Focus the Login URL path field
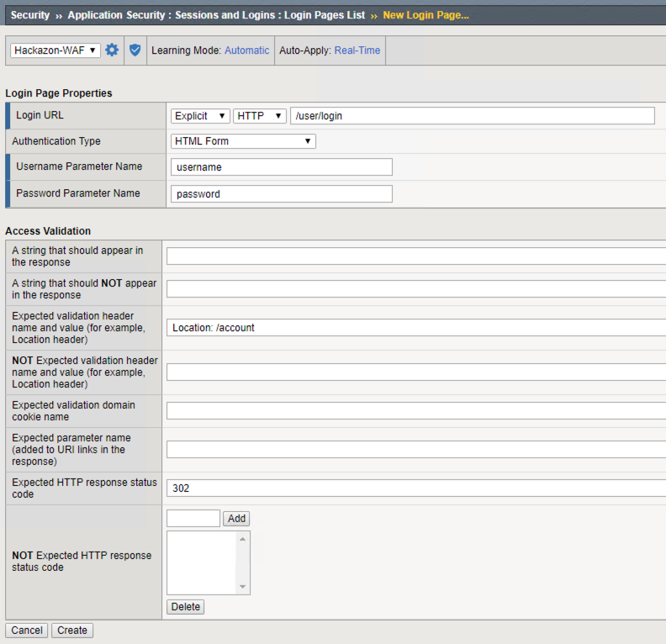666x644 pixels. pyautogui.click(x=473, y=116)
